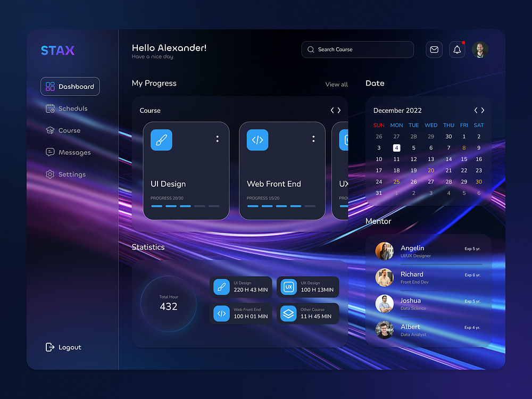Open Web Front End card three-dot menu
The width and height of the screenshot is (532, 399).
313,139
